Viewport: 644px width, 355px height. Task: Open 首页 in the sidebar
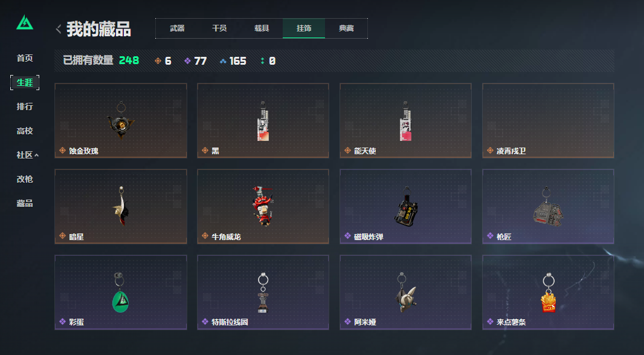pos(25,58)
